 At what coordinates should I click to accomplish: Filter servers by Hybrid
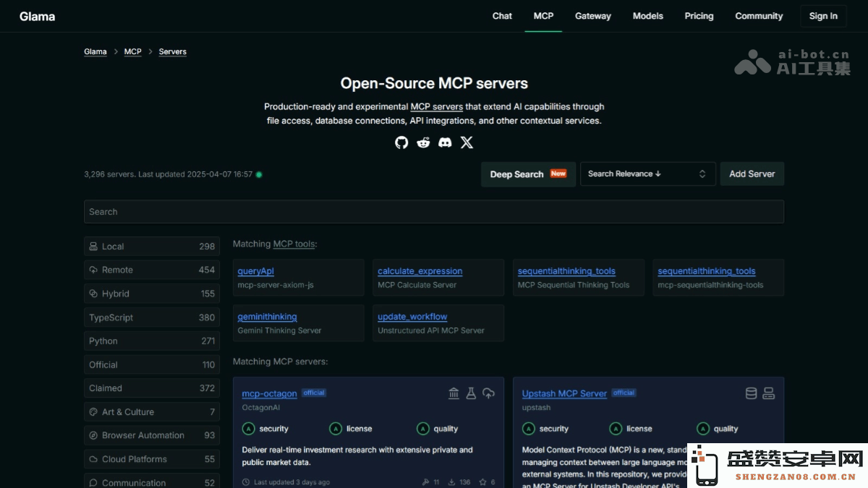pos(152,294)
